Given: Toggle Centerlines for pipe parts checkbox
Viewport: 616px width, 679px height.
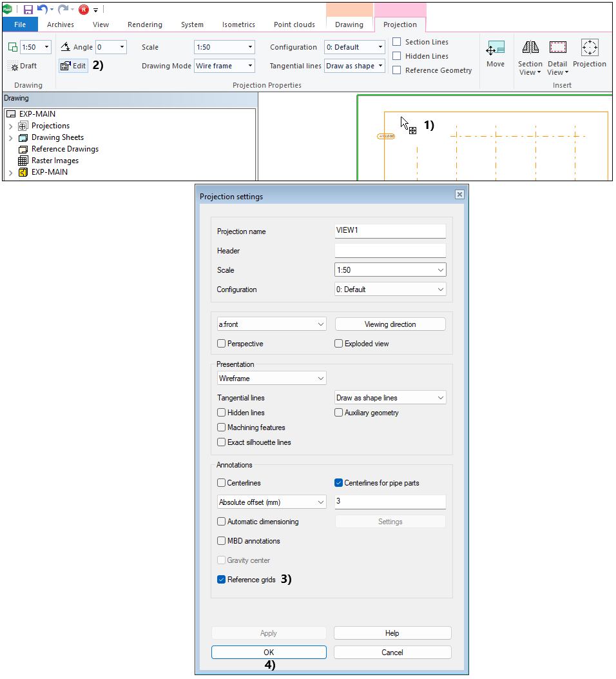Looking at the screenshot, I should coord(339,483).
